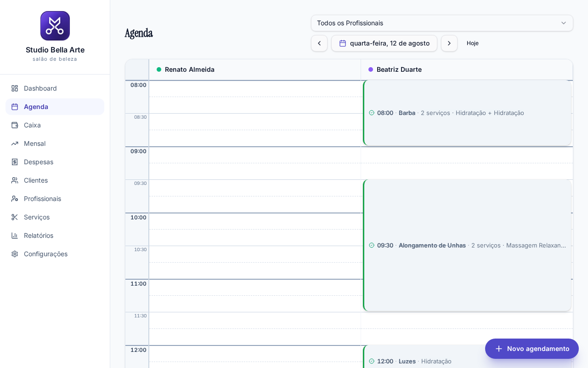Screen dimensions: 588x368
Task: Click the 10:30 time label
Action: tap(140, 250)
